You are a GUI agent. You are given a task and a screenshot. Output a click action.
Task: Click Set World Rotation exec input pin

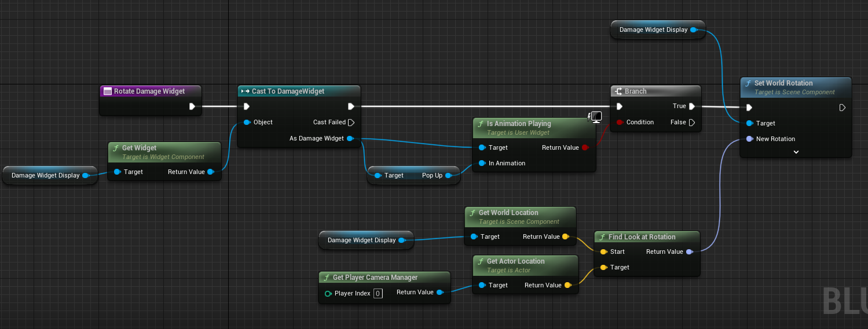tap(749, 108)
